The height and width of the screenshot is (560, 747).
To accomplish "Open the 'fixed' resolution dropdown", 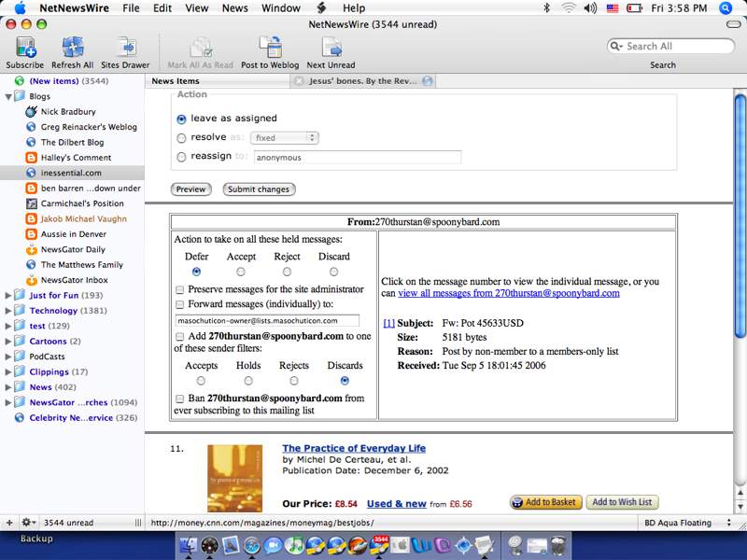I will point(285,138).
